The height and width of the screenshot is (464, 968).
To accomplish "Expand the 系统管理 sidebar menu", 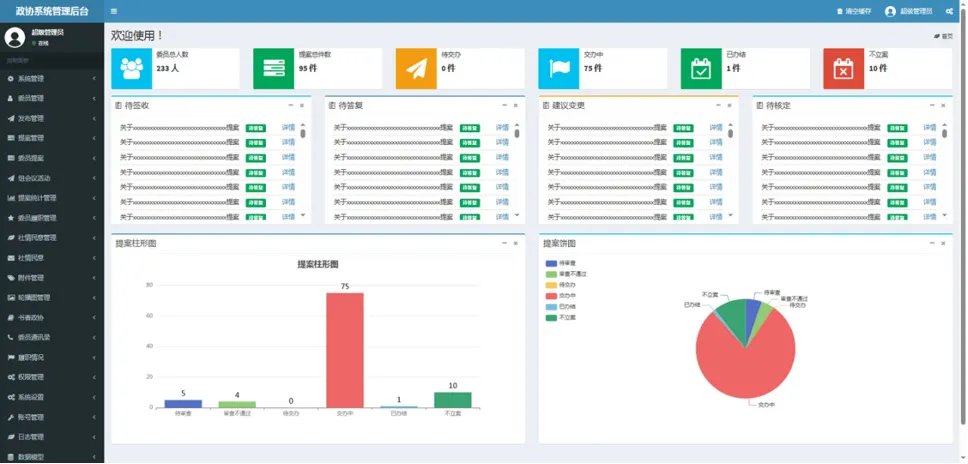I will click(52, 78).
